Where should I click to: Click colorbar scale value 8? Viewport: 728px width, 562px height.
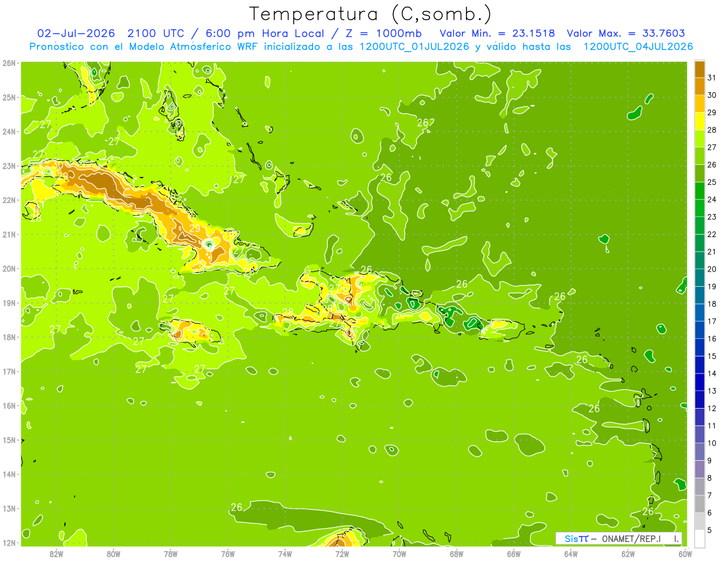point(710,478)
